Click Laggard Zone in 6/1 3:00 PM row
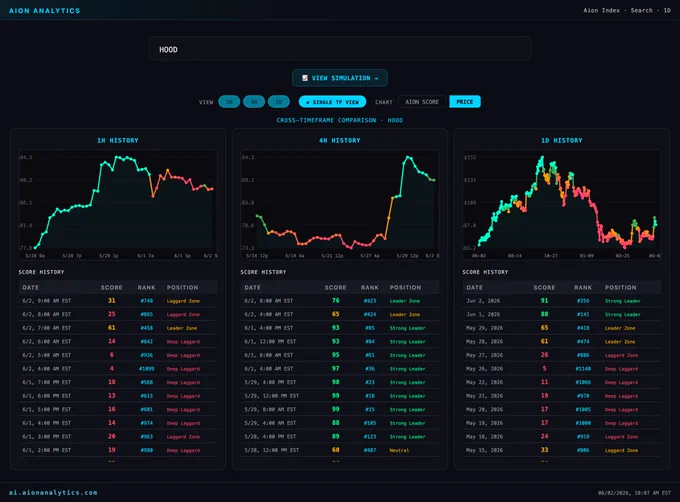The width and height of the screenshot is (680, 502). click(183, 437)
